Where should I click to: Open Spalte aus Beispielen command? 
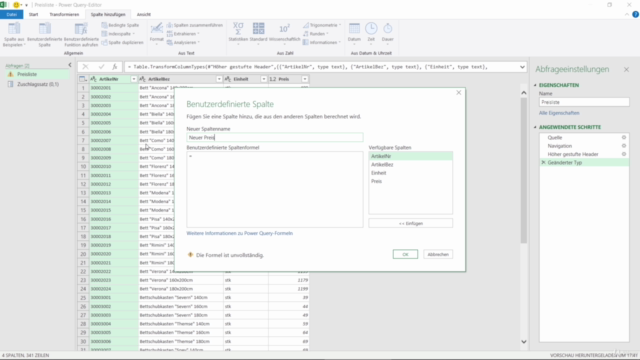[x=14, y=35]
